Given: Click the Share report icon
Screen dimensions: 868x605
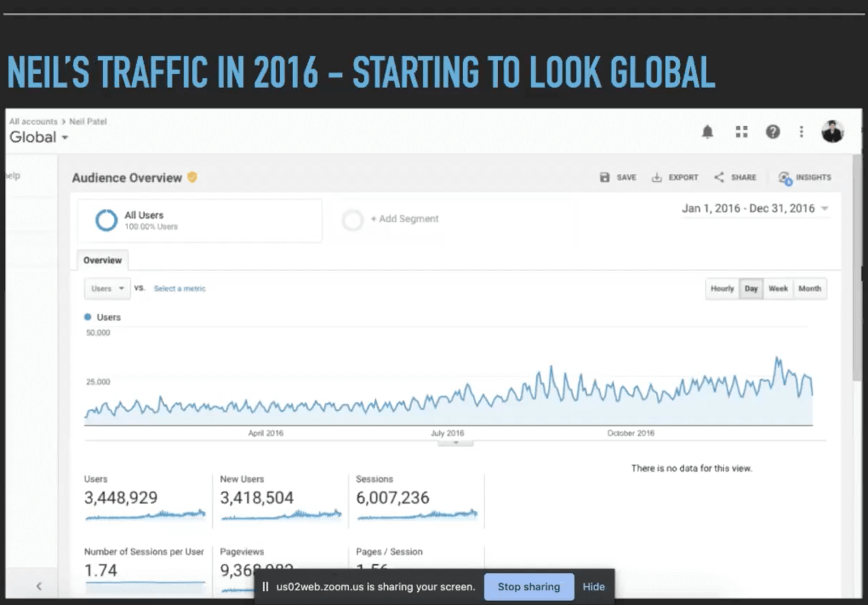Looking at the screenshot, I should 719,177.
